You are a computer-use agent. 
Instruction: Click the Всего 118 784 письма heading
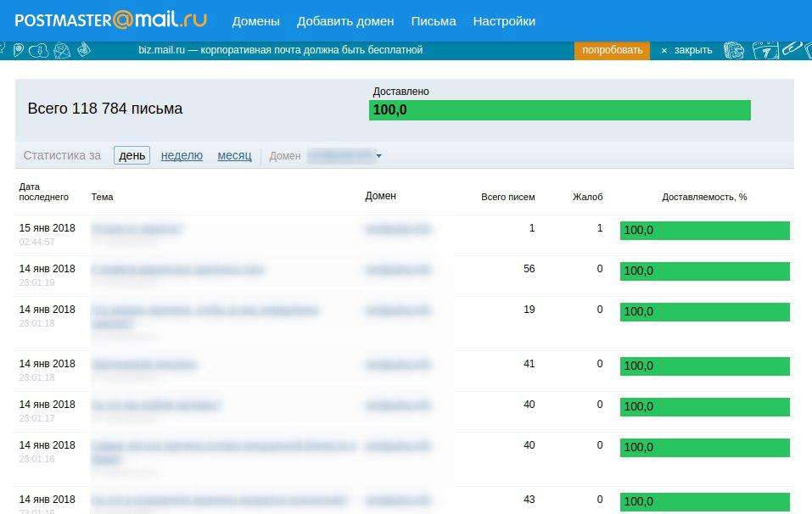point(105,109)
